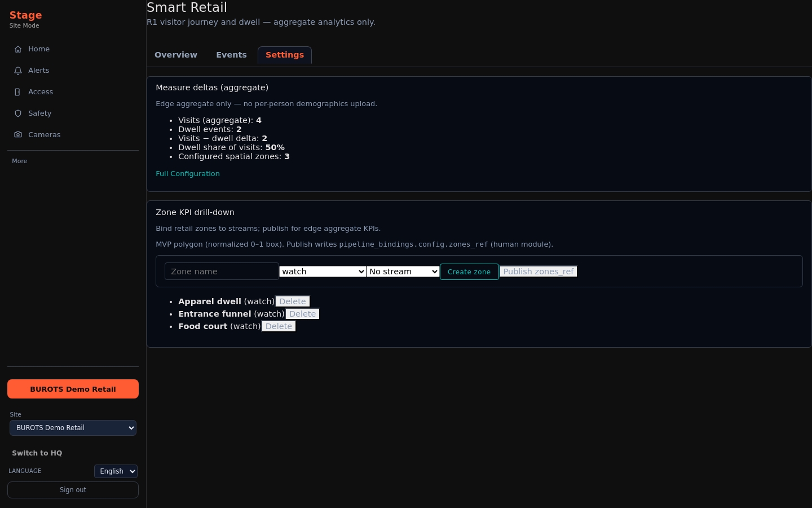Click the Stage logo text
Viewport: 812px width, 508px height.
tap(26, 15)
